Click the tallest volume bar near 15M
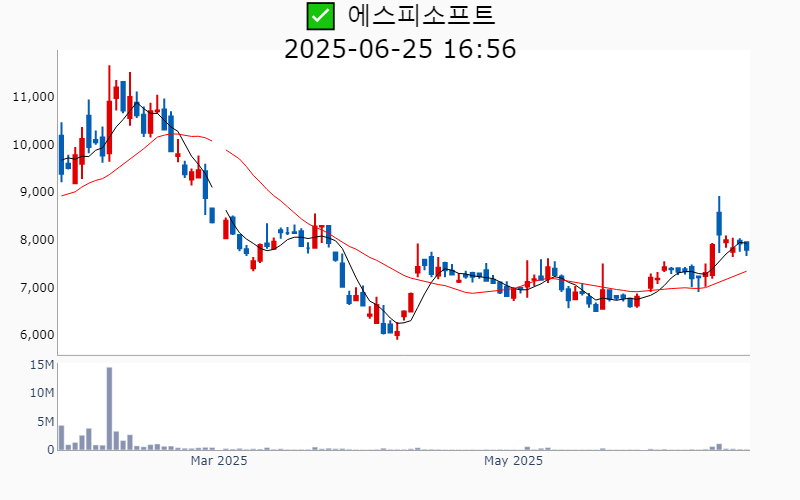This screenshot has width=800, height=500. (x=109, y=408)
